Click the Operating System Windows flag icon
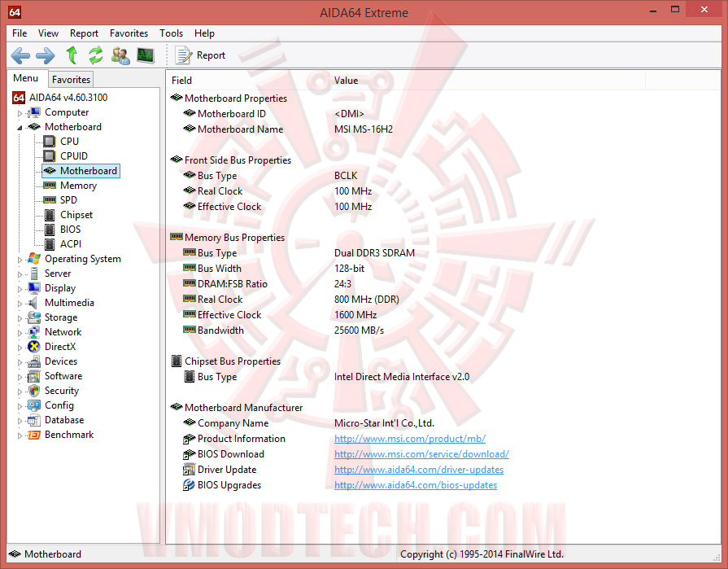The height and width of the screenshot is (569, 728). (x=33, y=259)
